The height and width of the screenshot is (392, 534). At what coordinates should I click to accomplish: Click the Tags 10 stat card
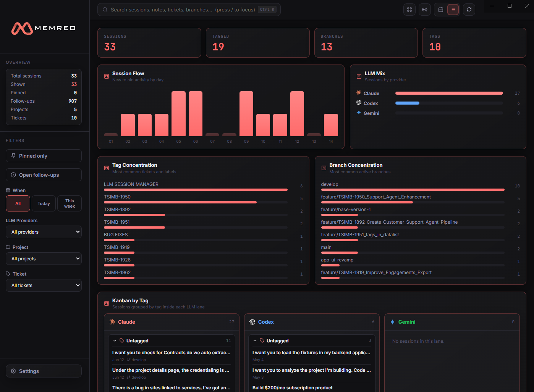click(474, 43)
